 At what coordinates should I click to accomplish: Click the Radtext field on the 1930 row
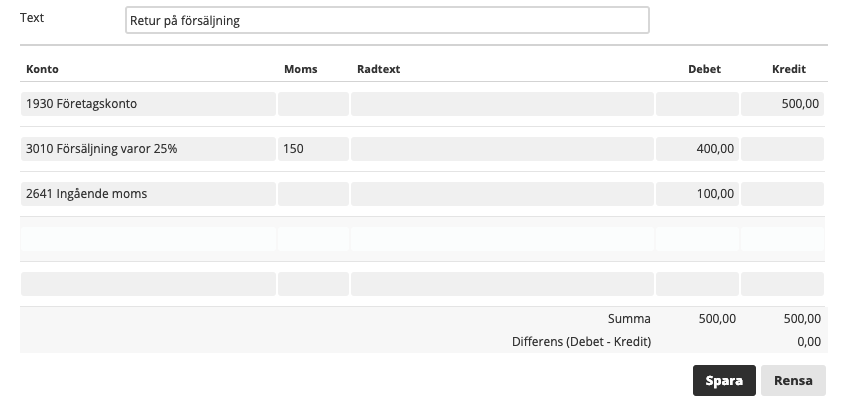click(x=502, y=104)
